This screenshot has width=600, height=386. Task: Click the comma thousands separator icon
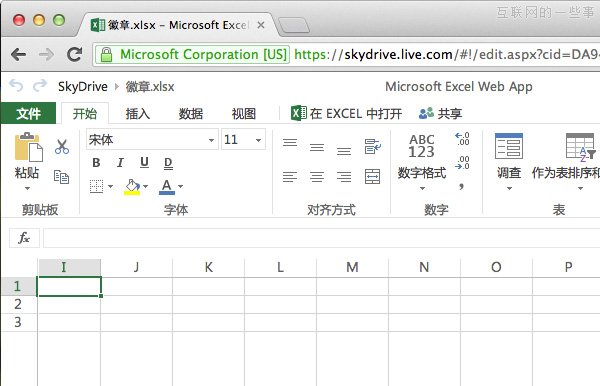point(461,186)
